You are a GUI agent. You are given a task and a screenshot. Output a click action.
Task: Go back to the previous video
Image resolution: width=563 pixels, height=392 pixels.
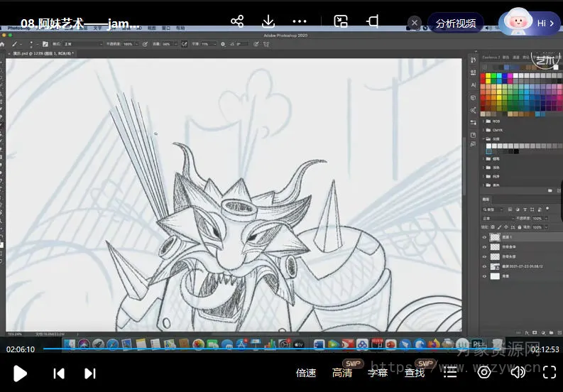[x=59, y=373]
